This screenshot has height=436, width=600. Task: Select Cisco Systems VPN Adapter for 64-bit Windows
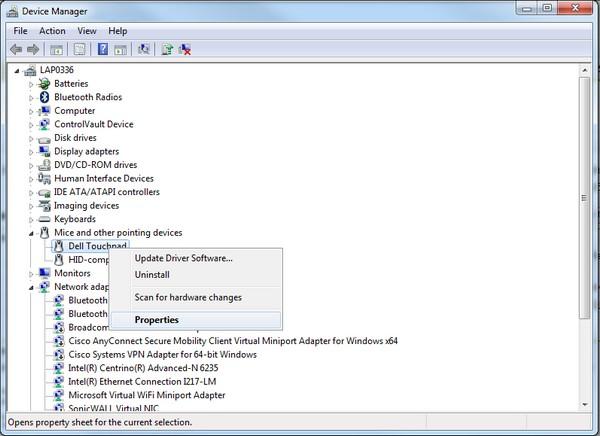(162, 354)
